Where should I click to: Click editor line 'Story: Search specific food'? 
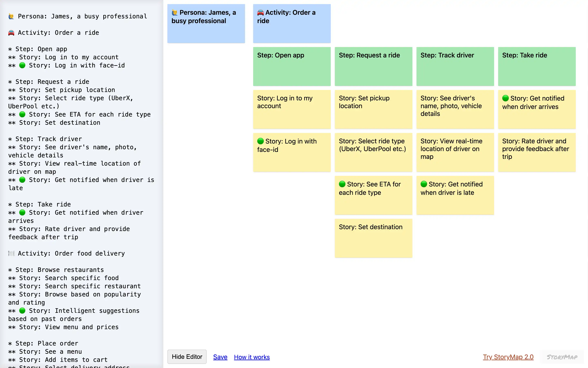(63, 278)
